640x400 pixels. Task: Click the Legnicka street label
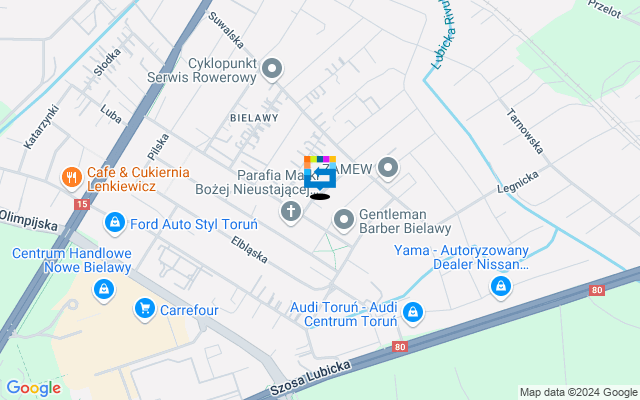(518, 182)
